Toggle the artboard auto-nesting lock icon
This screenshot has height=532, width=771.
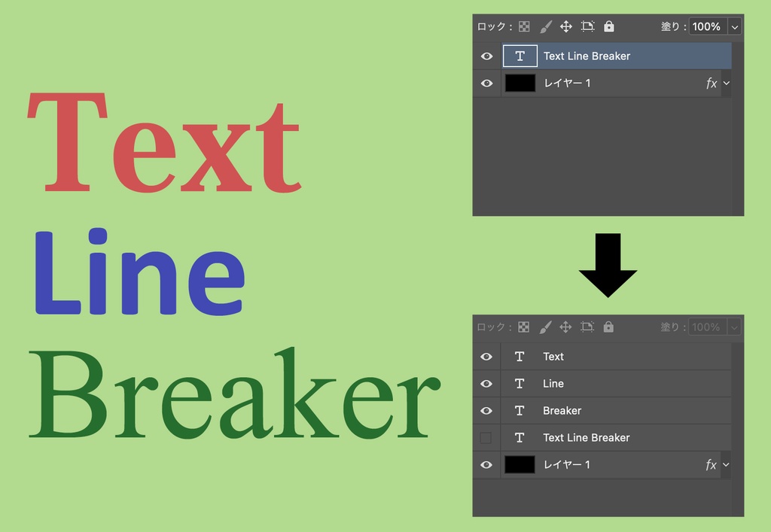(588, 26)
